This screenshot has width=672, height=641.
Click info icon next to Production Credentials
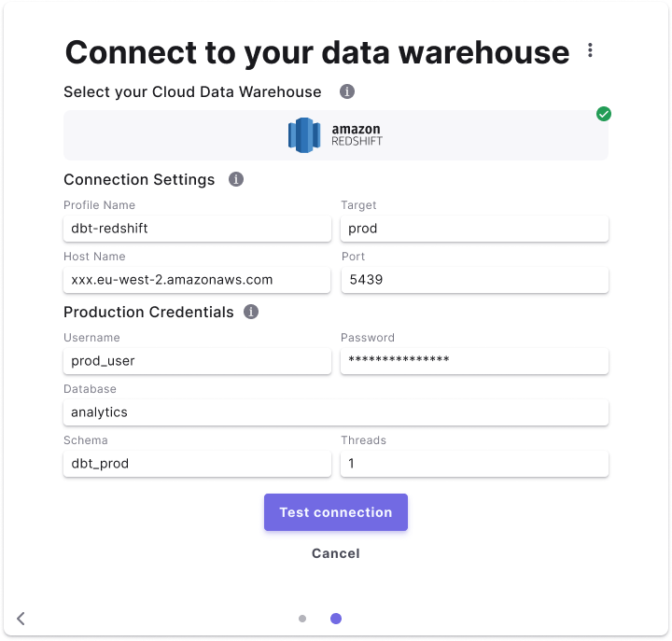(x=251, y=312)
